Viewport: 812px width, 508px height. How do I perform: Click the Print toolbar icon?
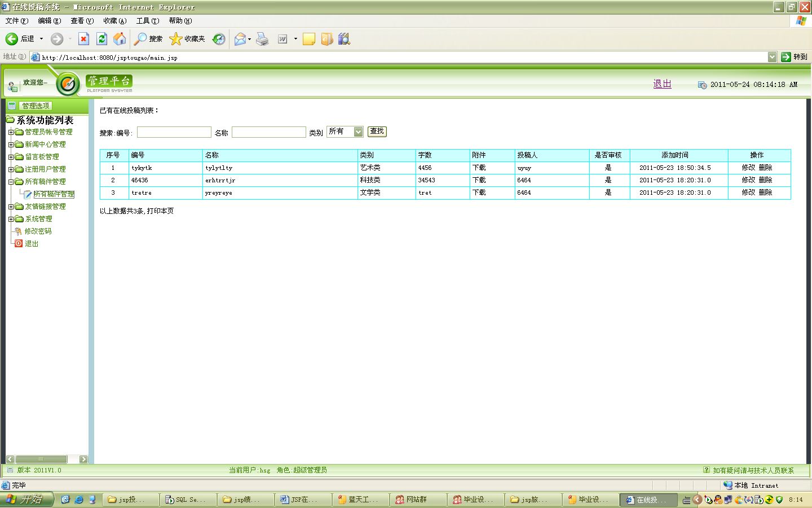pyautogui.click(x=262, y=39)
